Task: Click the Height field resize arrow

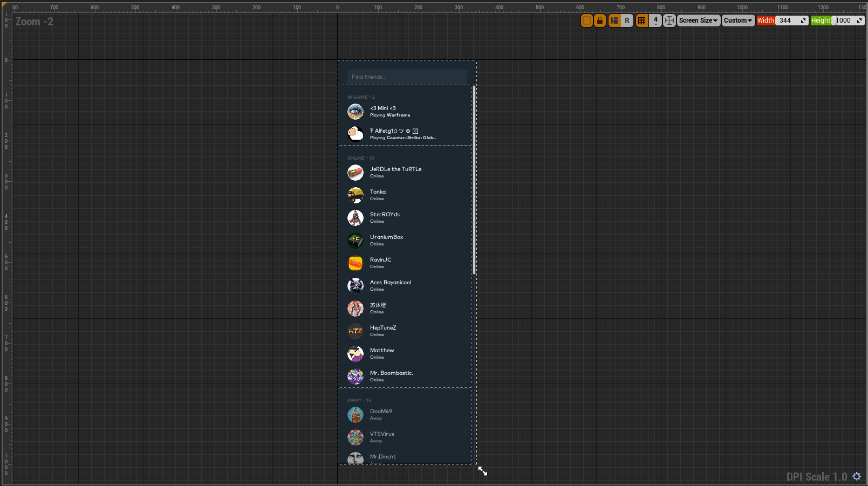Action: 859,20
